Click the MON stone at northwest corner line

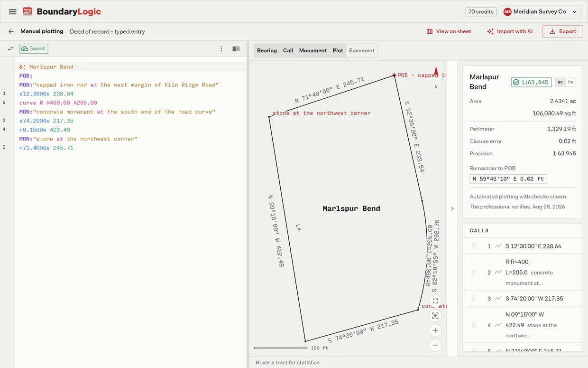click(78, 139)
